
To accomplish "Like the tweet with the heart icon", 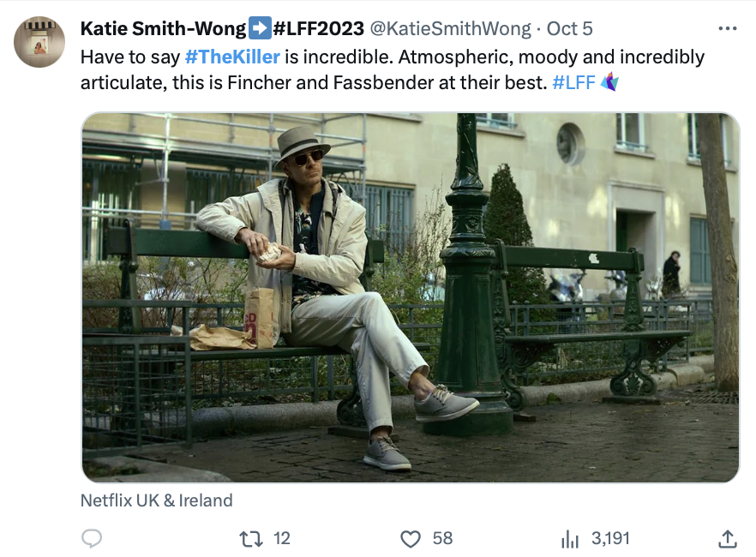I will pyautogui.click(x=411, y=538).
